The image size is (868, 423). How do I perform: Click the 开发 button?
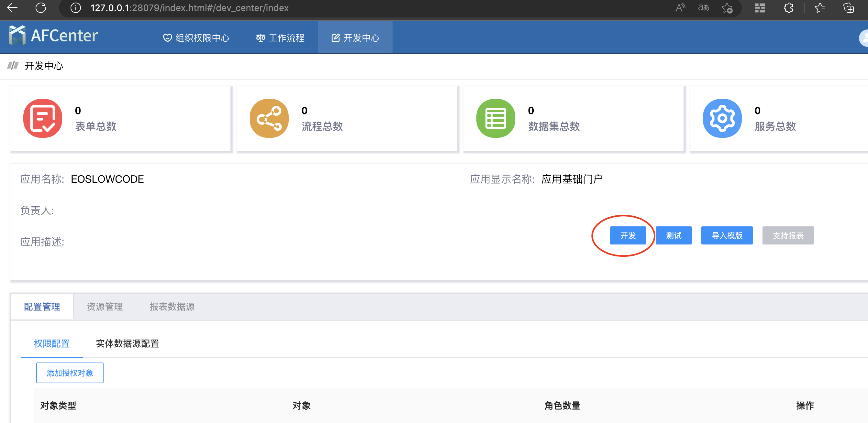click(x=628, y=235)
